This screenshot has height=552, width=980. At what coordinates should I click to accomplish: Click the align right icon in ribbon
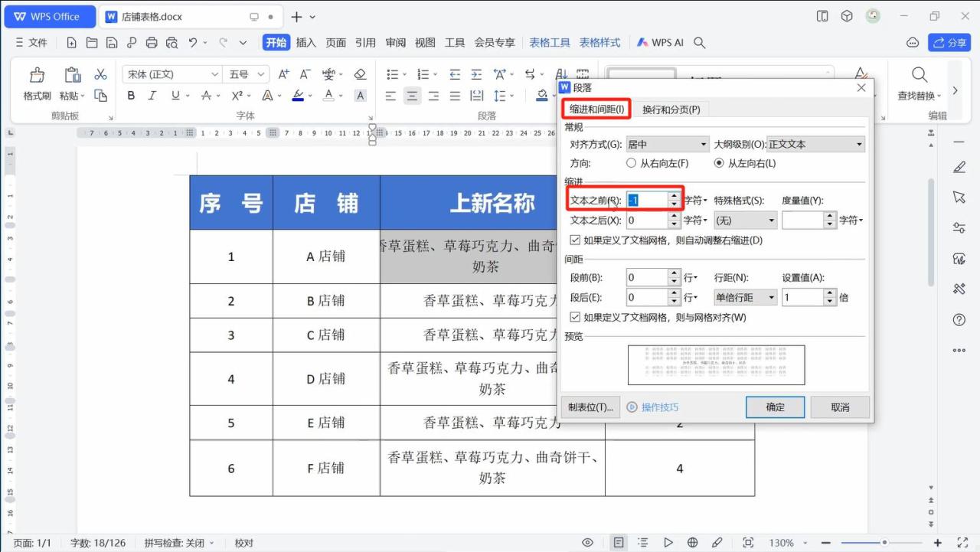(x=433, y=96)
